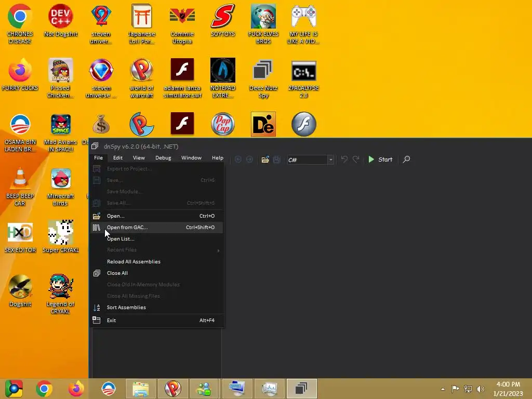The width and height of the screenshot is (532, 399).
Task: Select Reload All Assemblies
Action: [156, 262]
